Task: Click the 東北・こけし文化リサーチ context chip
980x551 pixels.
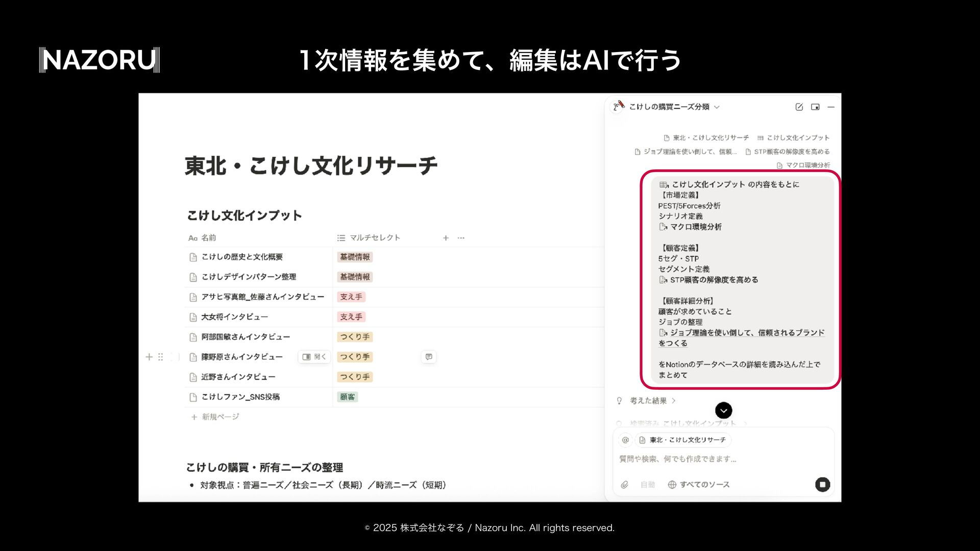Action: click(682, 440)
